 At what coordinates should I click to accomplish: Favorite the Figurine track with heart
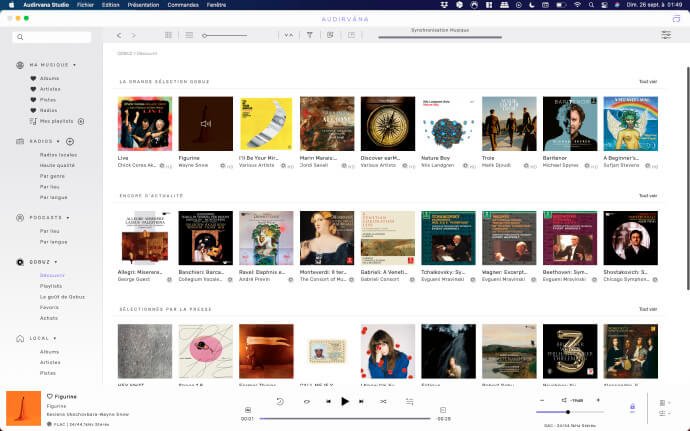pyautogui.click(x=50, y=396)
